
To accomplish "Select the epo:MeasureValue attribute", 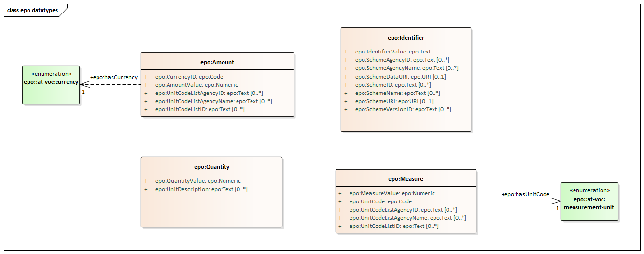I will click(x=392, y=193).
